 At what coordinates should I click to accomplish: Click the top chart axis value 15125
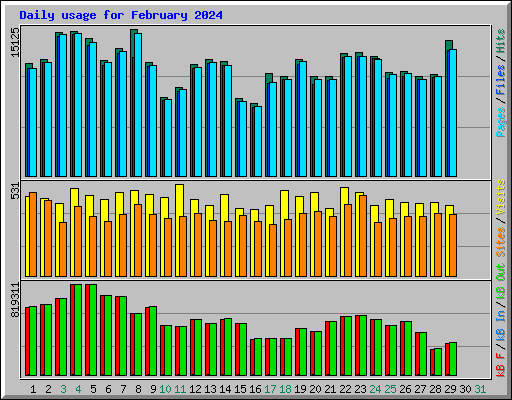pyautogui.click(x=15, y=42)
